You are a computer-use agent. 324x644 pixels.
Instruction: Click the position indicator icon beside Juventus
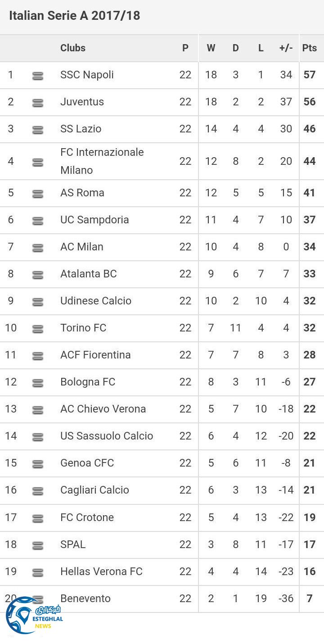tap(38, 103)
